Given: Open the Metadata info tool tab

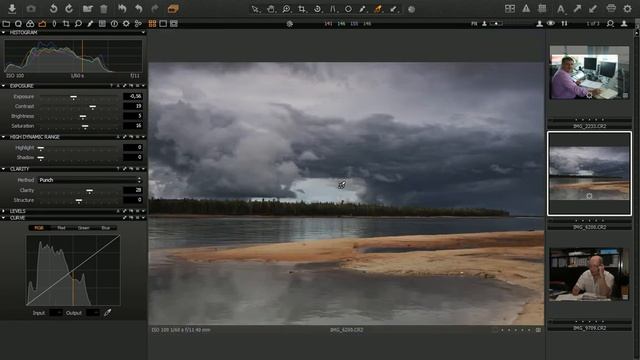Looking at the screenshot, I should coord(114,24).
